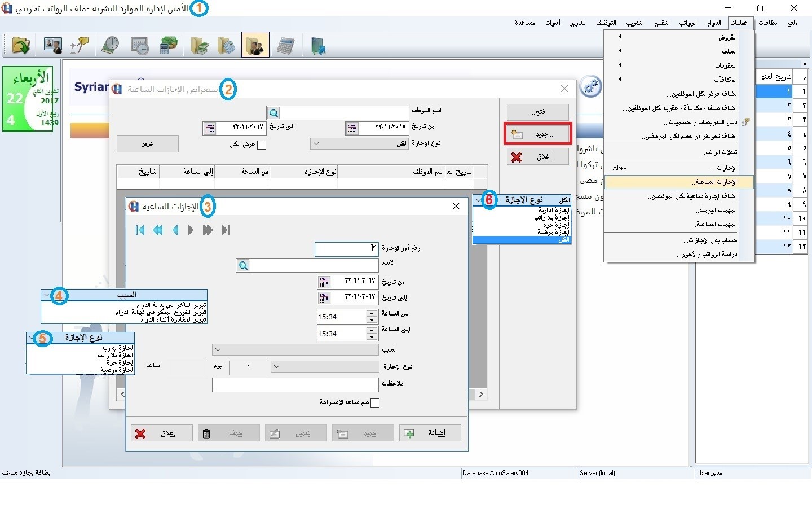The width and height of the screenshot is (812, 508).
Task: Click إغلاق button in the browse window
Action: pos(538,157)
